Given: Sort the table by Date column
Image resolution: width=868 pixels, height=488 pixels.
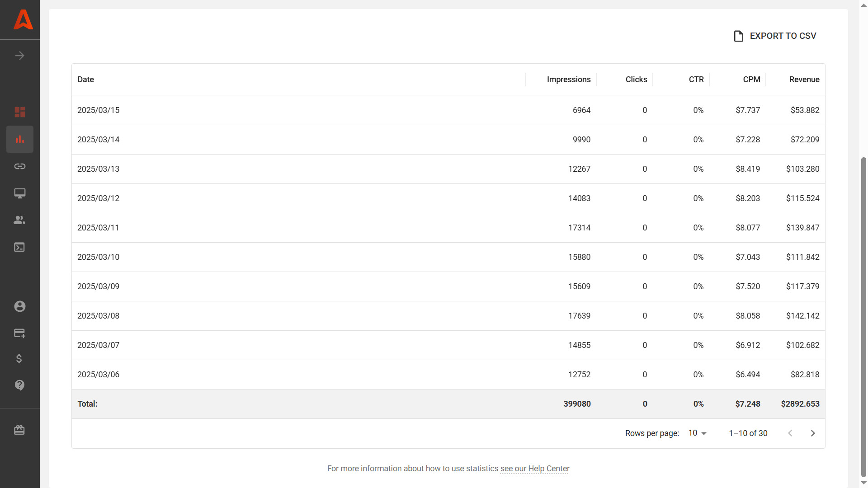Looking at the screenshot, I should (85, 80).
